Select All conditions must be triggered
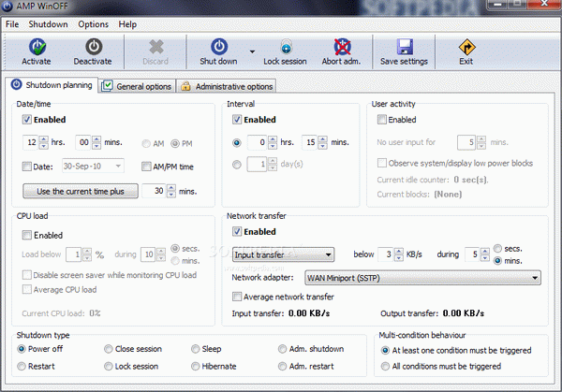The image size is (562, 392). click(x=385, y=366)
